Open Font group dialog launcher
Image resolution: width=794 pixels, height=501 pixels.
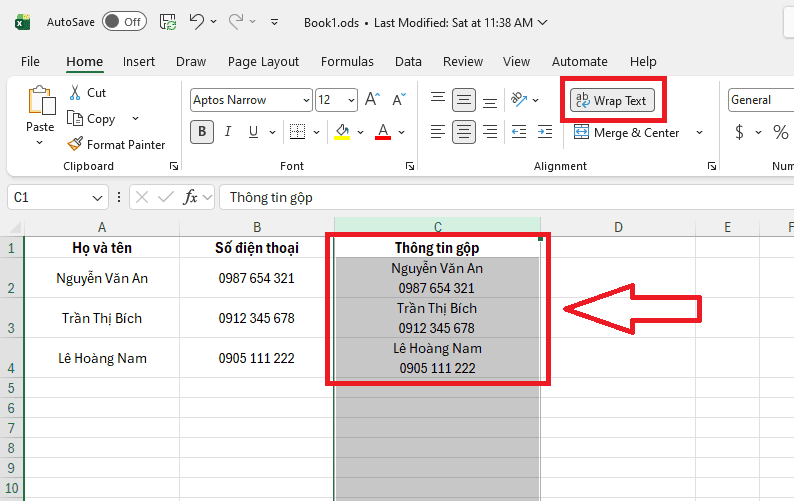pyautogui.click(x=410, y=166)
